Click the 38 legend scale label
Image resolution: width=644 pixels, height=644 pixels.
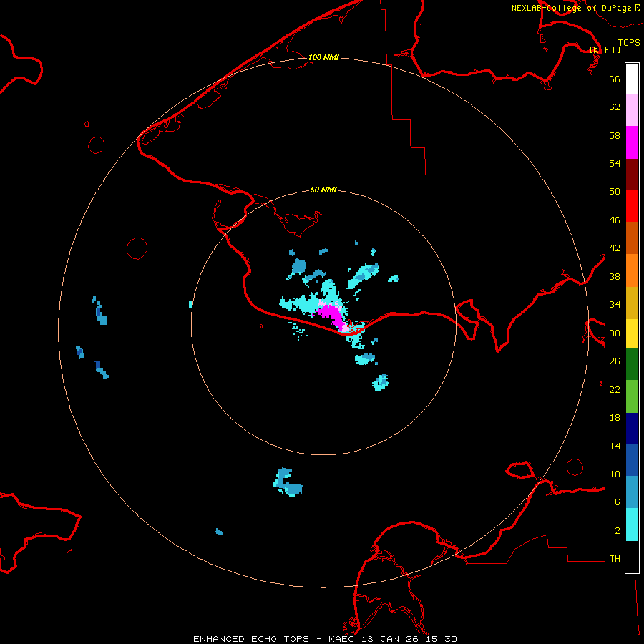(x=615, y=276)
